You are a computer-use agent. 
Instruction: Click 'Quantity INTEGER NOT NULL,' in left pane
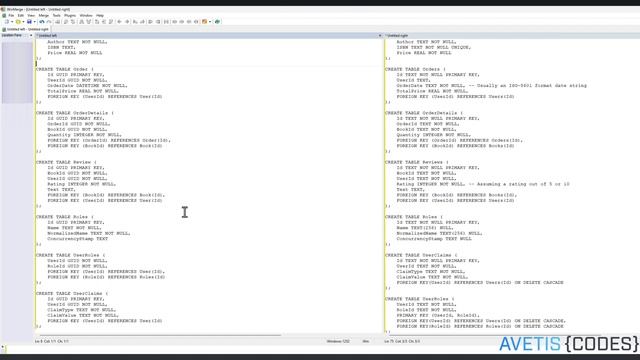84,135
